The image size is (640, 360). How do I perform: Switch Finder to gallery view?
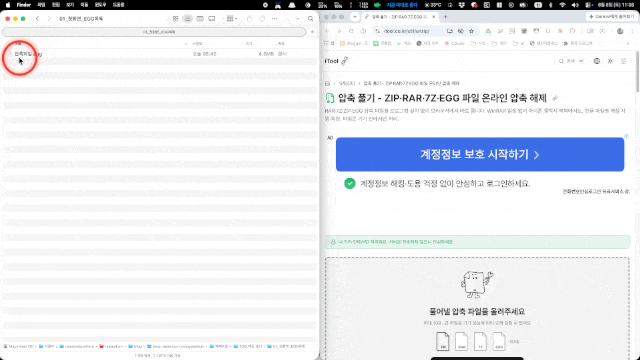coord(212,19)
